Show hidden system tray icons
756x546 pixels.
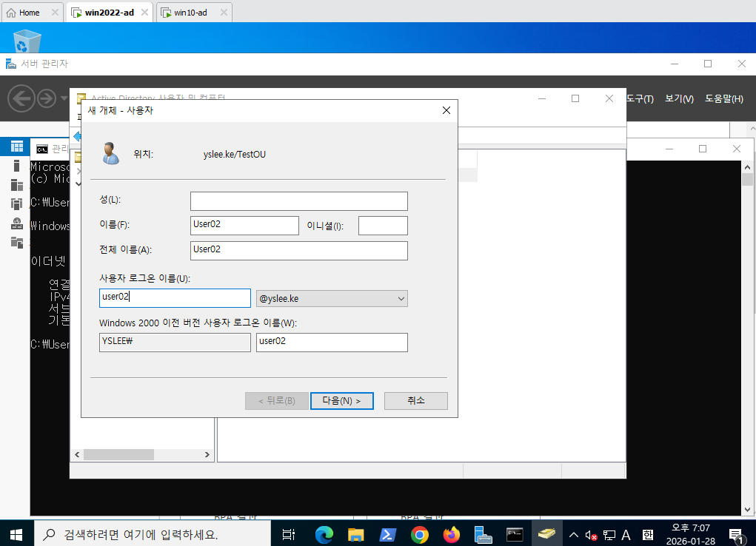pyautogui.click(x=574, y=535)
